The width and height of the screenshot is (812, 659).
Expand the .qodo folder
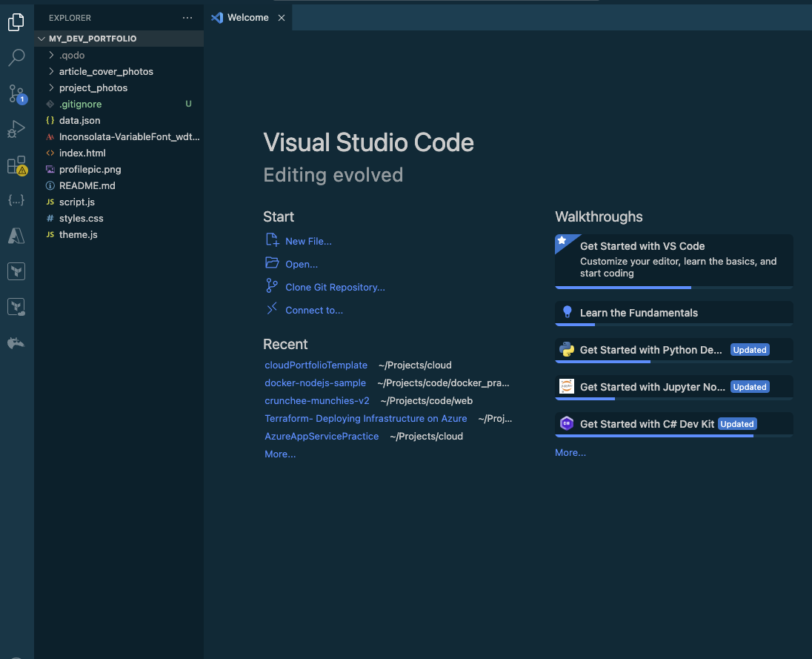coord(119,55)
